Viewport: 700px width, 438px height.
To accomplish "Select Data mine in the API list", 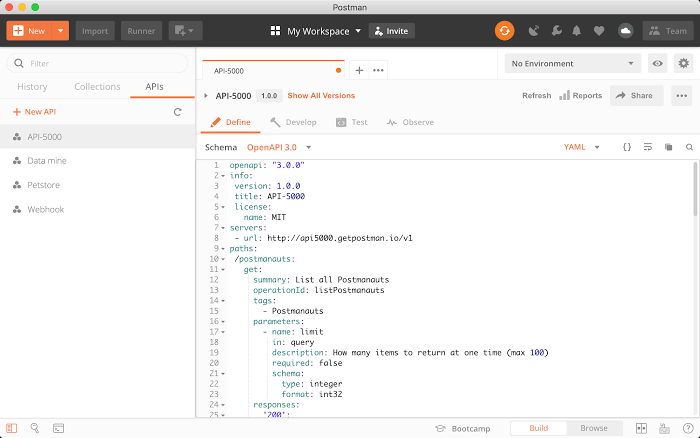I will pos(97,161).
